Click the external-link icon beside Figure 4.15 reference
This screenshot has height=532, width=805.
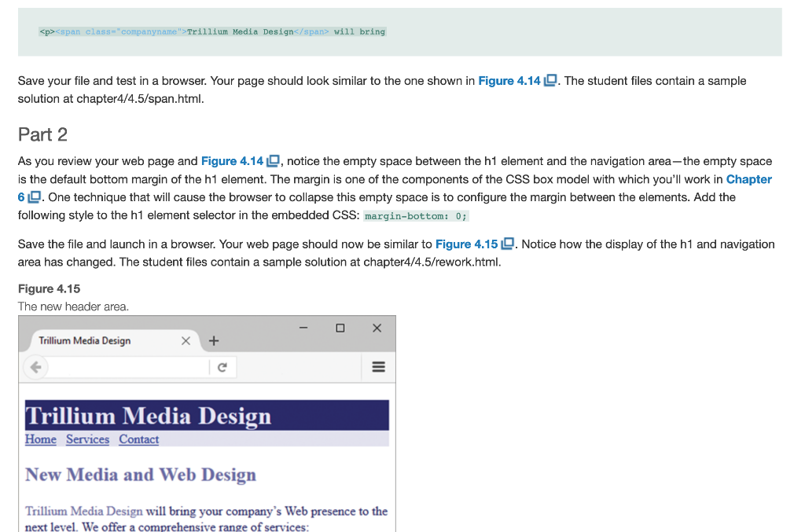tap(506, 244)
